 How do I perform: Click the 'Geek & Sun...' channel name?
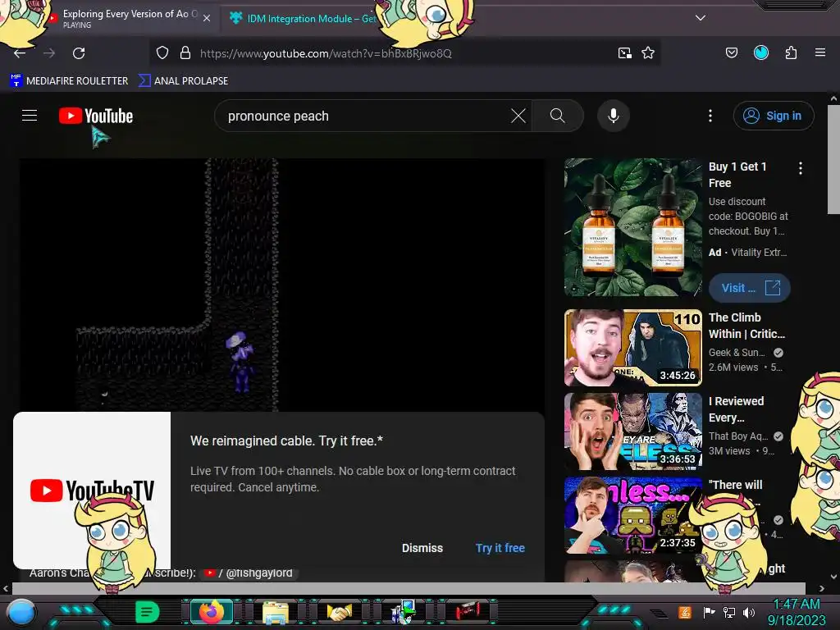(x=737, y=353)
